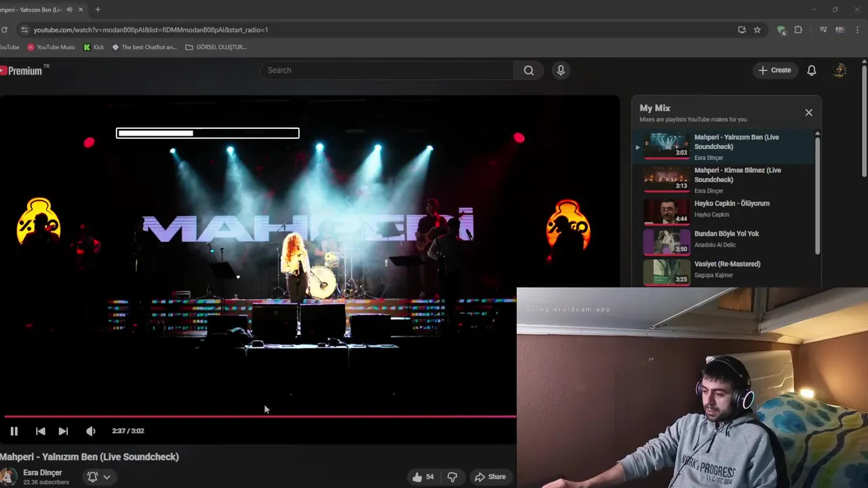This screenshot has height=488, width=868.
Task: Open the YouTube Music bookmark
Action: [52, 47]
